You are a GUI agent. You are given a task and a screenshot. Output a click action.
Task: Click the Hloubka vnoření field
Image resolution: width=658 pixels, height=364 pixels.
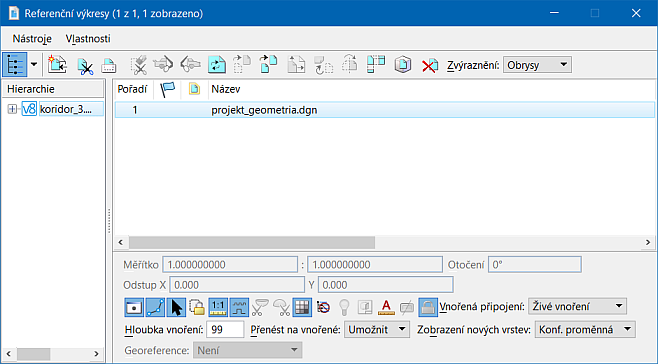tap(225, 330)
